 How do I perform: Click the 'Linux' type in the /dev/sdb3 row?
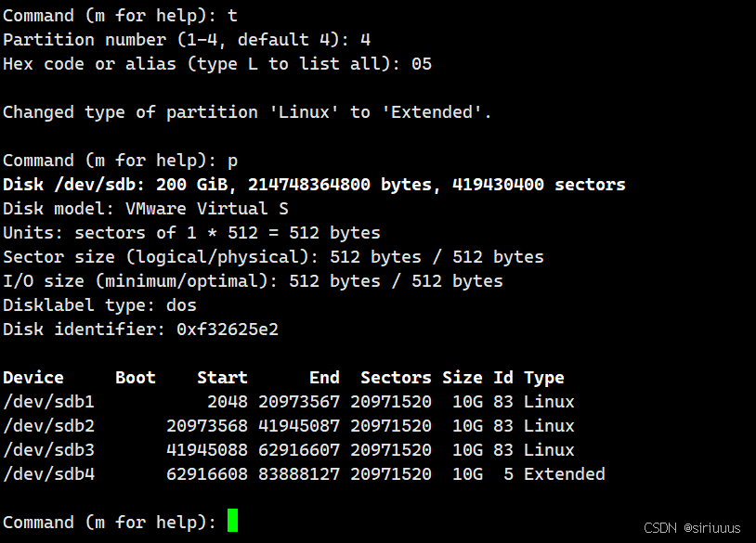tap(549, 450)
